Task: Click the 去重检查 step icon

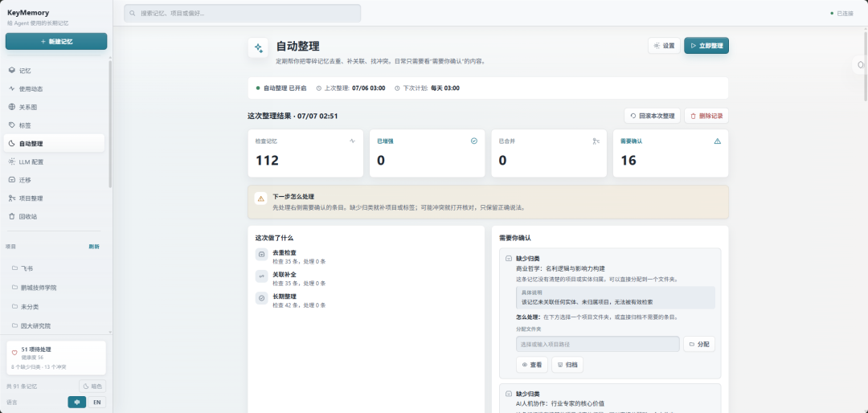Action: 261,254
